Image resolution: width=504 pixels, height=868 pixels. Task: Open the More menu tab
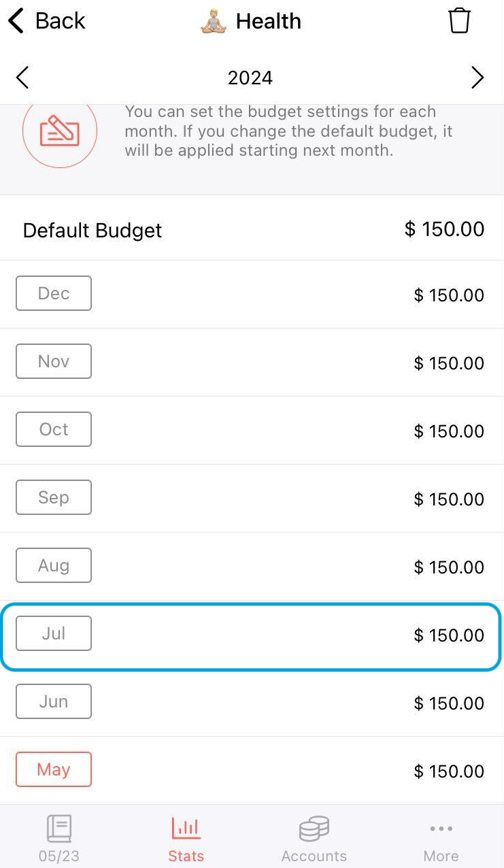click(x=441, y=839)
